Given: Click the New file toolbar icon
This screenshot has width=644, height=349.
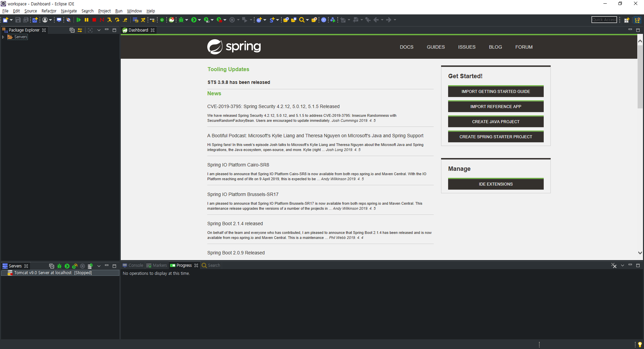Looking at the screenshot, I should click(x=6, y=20).
